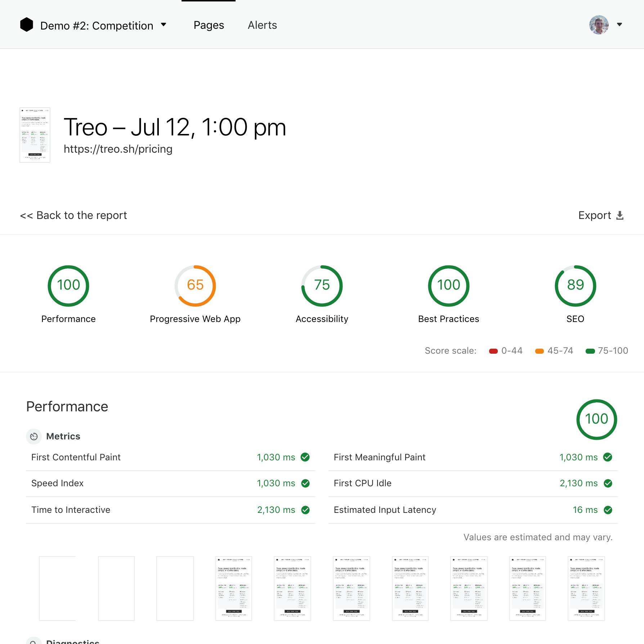Viewport: 644px width, 644px height.
Task: Select the Progressive Web App 65 gauge
Action: pos(195,286)
